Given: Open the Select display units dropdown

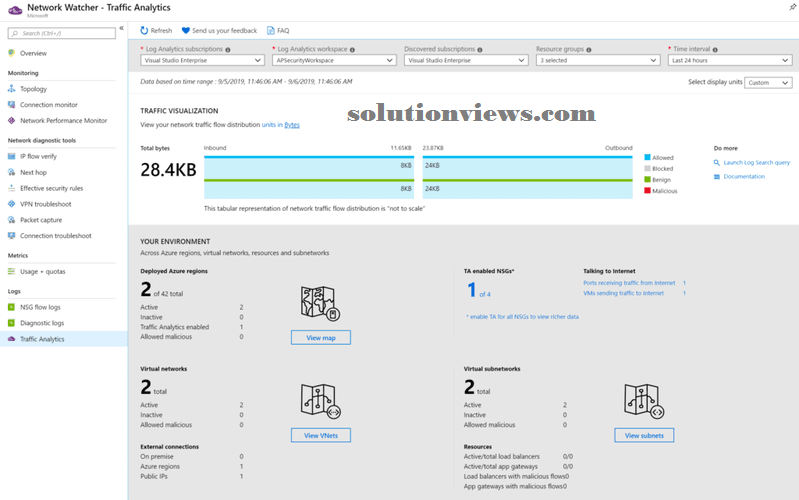Looking at the screenshot, I should (x=768, y=83).
